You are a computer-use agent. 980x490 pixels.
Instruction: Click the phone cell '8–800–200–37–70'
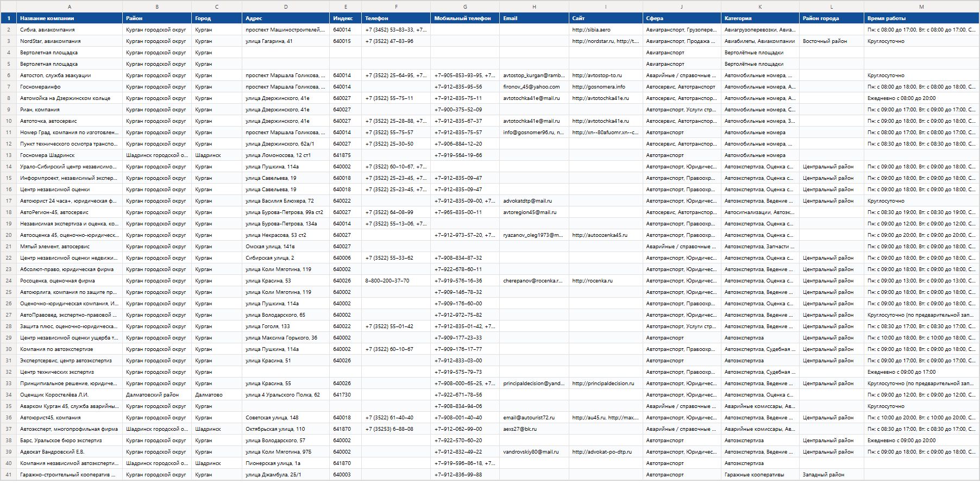[x=396, y=281]
